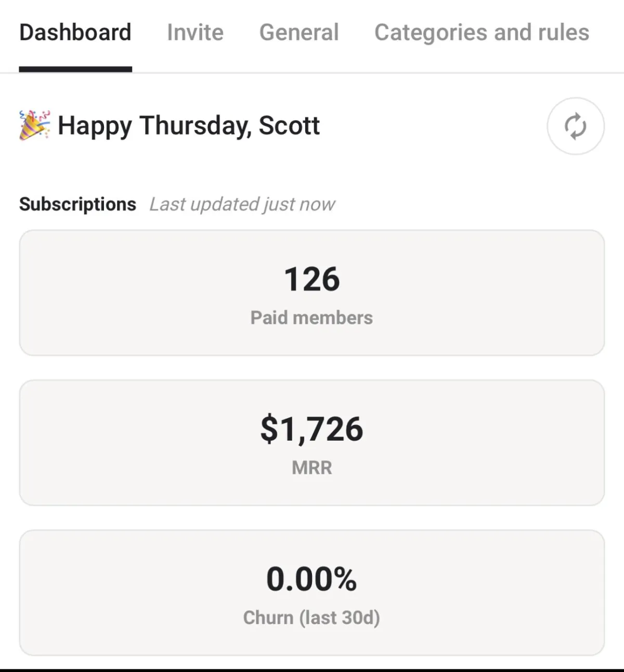Open the Dashboard tab
Image resolution: width=624 pixels, height=672 pixels.
(75, 32)
